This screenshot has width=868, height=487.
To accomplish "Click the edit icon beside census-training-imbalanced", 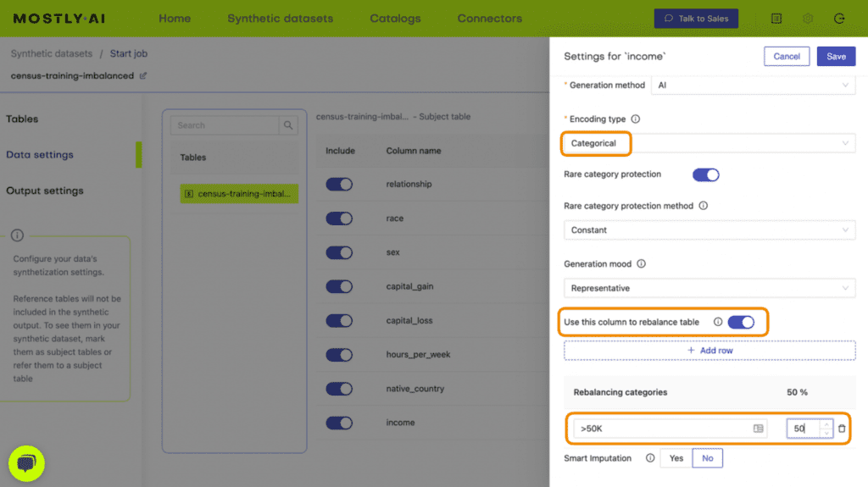I will 143,75.
